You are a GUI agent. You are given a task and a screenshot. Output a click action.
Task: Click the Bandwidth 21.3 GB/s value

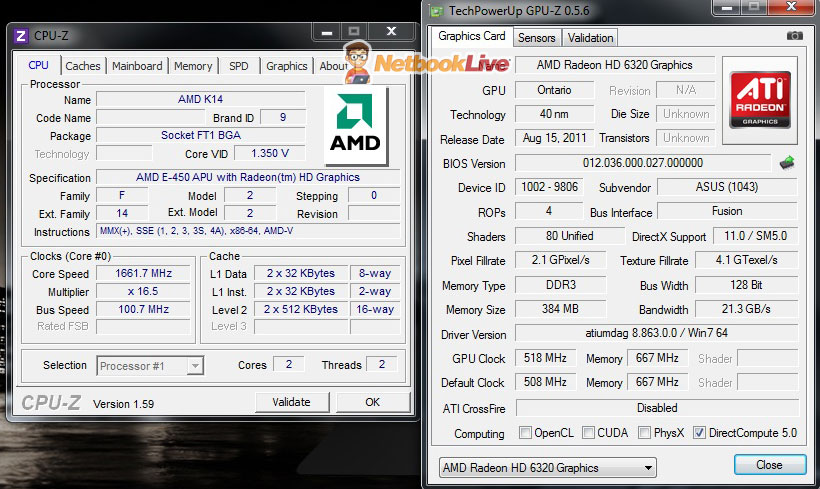747,309
